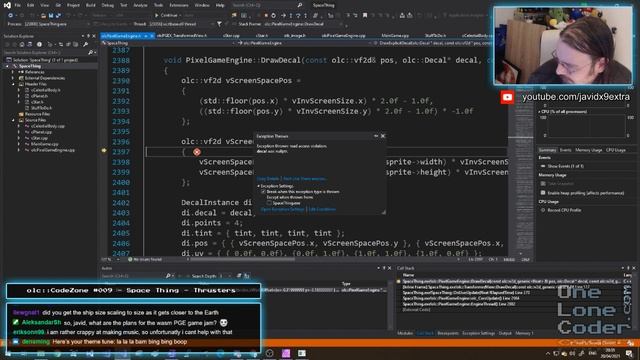Collapse the Source Files folder
This screenshot has width=640, height=360.
[x=13, y=120]
